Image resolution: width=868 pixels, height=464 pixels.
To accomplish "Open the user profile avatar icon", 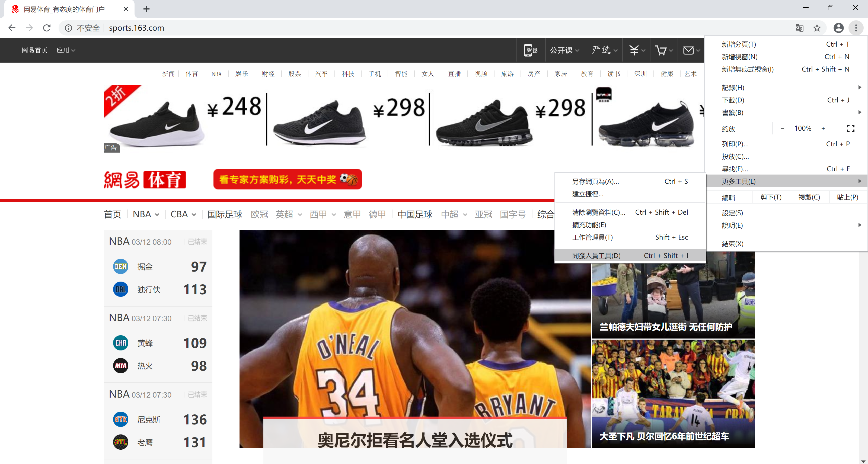I will tap(838, 28).
